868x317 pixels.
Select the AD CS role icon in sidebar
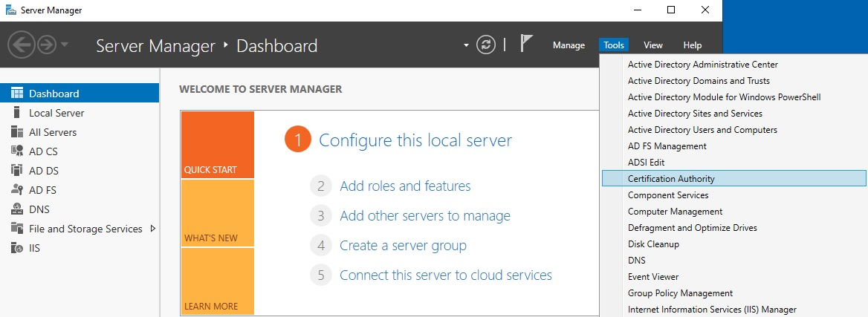click(17, 151)
